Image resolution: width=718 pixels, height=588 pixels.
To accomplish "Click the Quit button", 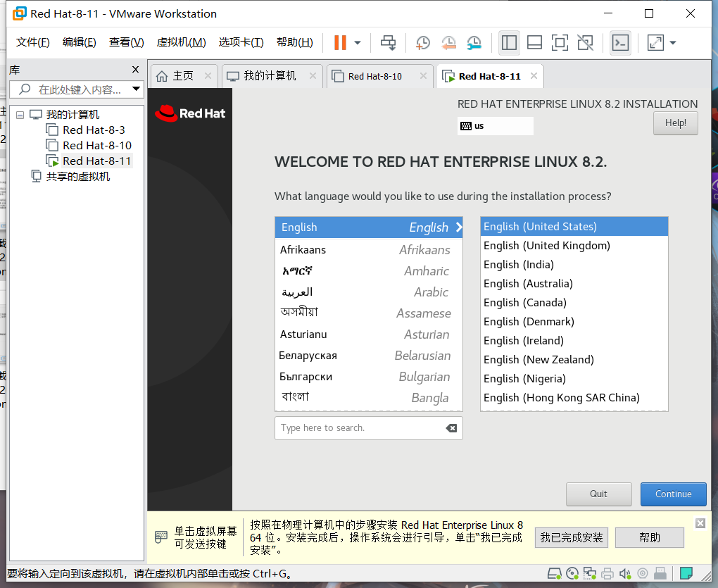I will [598, 494].
